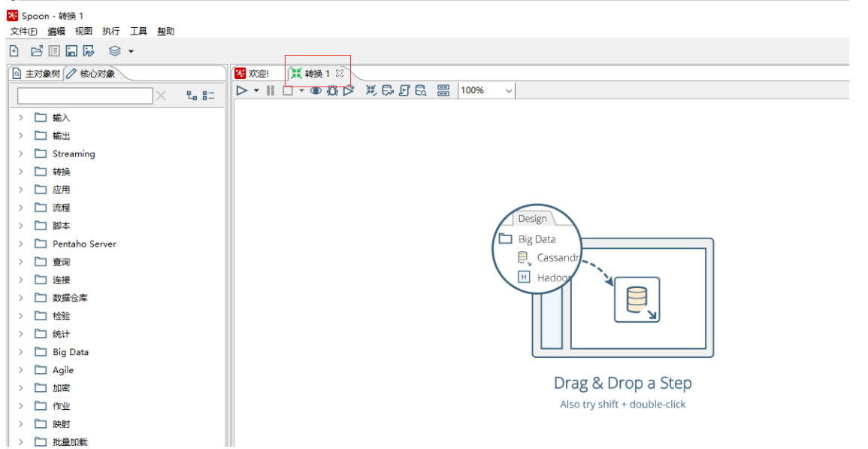Click the Pentaho Server folder icon
This screenshot has height=449, width=868.
coord(41,244)
